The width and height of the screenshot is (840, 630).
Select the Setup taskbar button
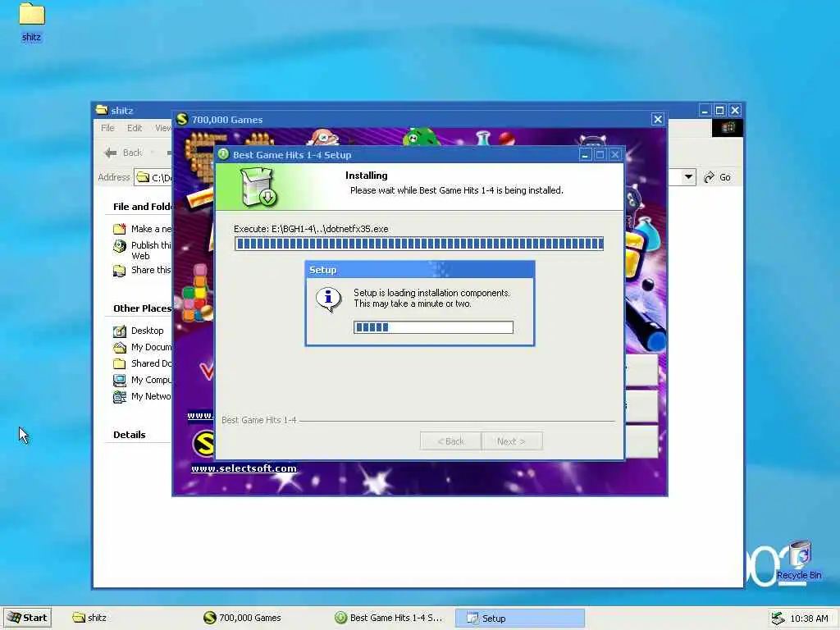click(x=519, y=619)
